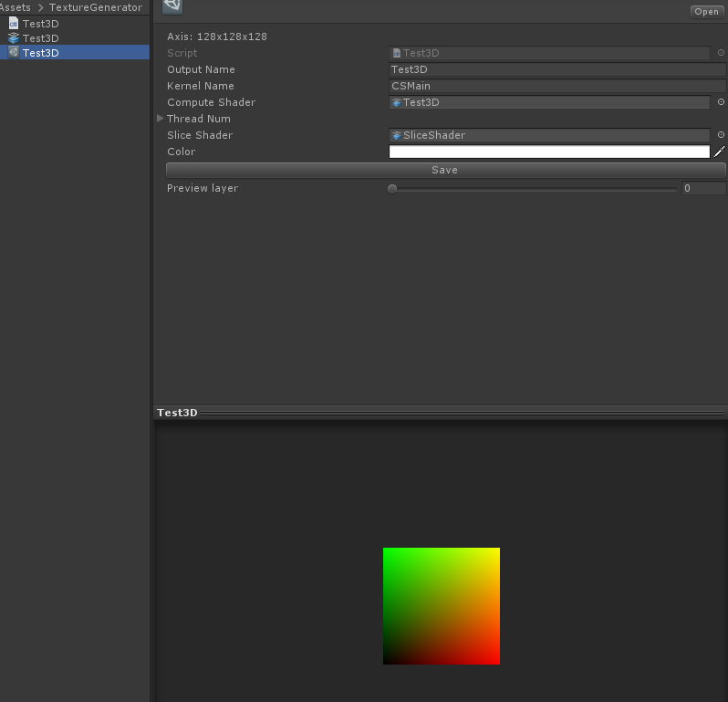Open the white Color swatch picker

click(549, 152)
